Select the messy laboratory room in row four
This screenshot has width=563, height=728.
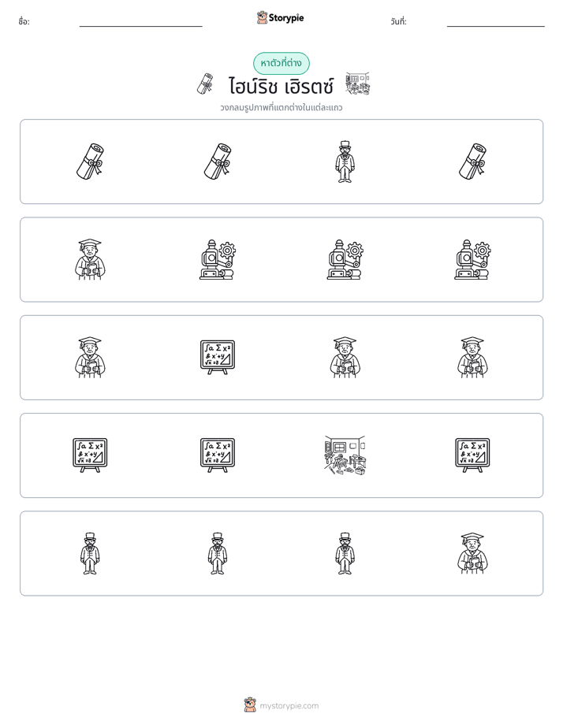click(345, 455)
